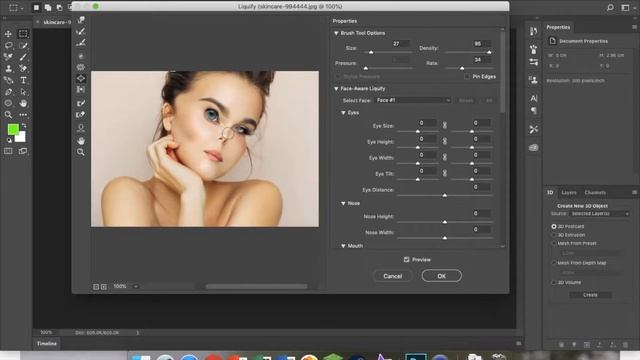Select the Pucker tool in Liquify
Viewport: 640px width, 360px height.
pos(81,67)
